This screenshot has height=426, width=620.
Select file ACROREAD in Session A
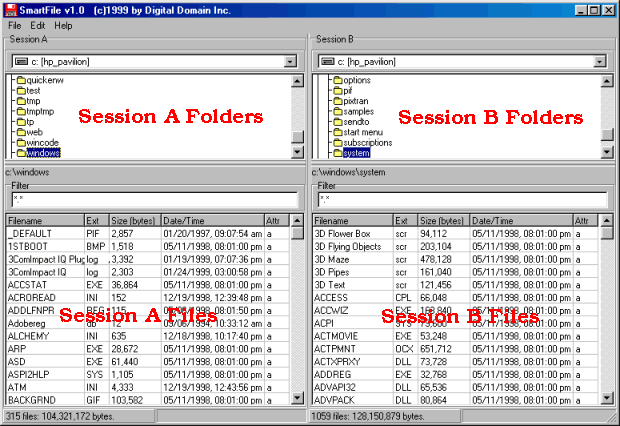[x=32, y=297]
